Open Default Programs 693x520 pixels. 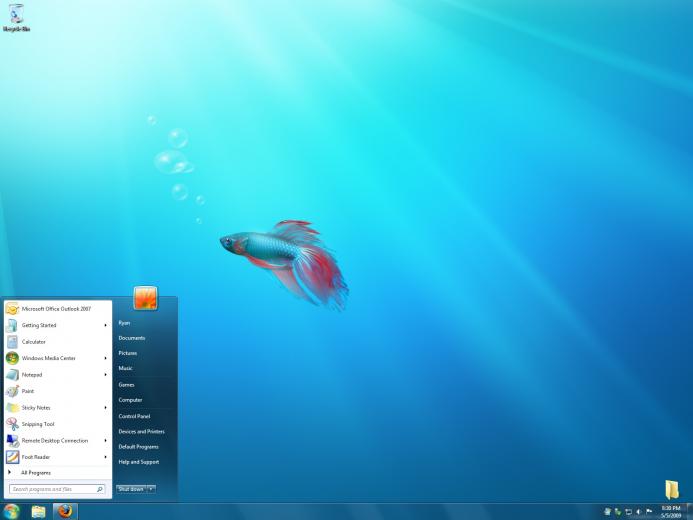[x=138, y=447]
